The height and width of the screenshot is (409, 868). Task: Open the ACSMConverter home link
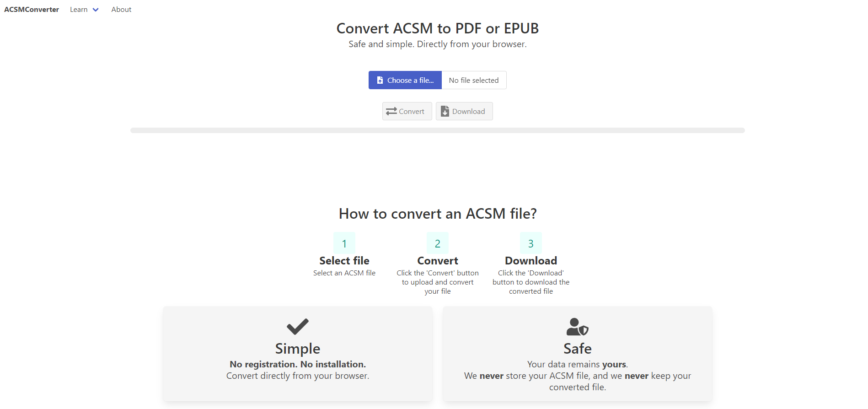point(32,10)
